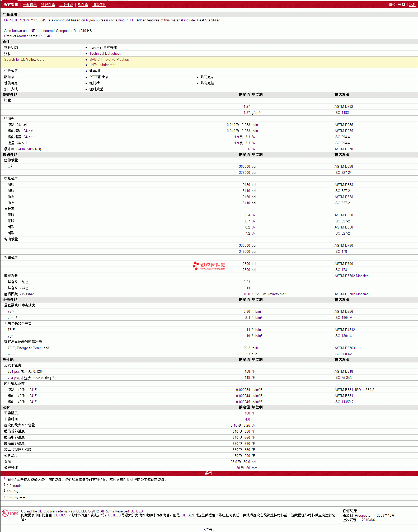The image size is (418, 532).
Task: Select the 2.0 in/min footnote
Action: tap(14, 486)
